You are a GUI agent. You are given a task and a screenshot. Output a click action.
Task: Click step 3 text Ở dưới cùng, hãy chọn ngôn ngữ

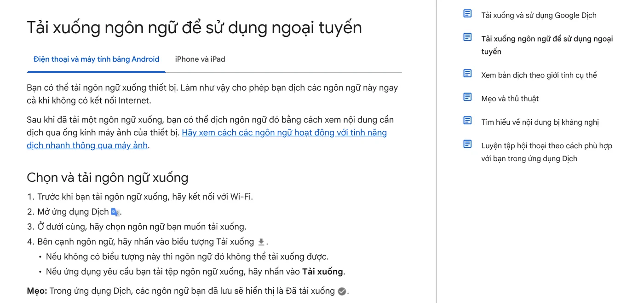[x=142, y=227]
